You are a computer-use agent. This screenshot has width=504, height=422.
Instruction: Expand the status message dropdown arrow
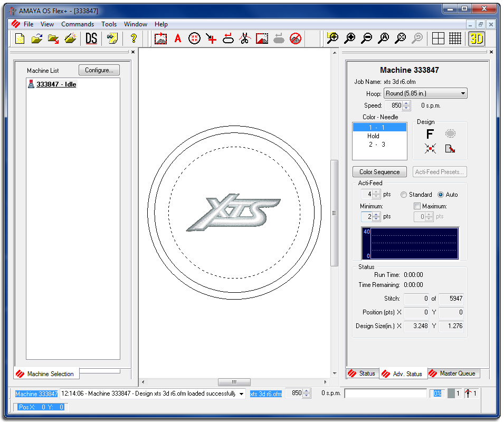241,394
